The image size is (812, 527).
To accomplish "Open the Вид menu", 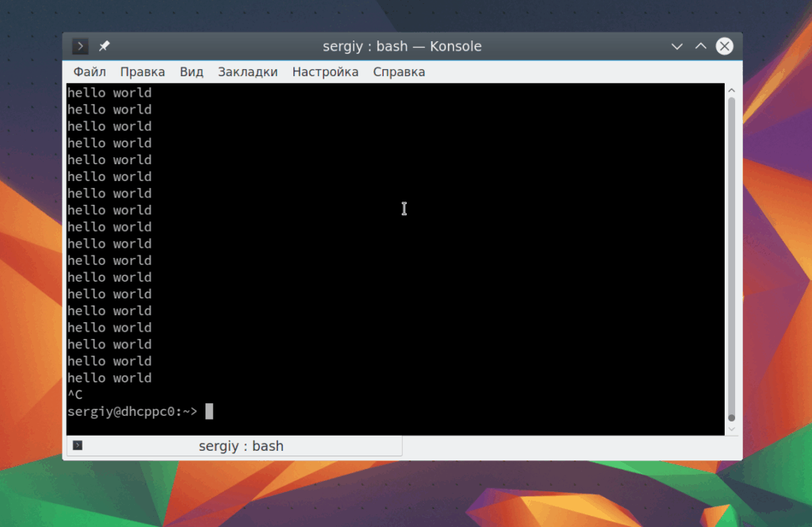I will point(191,72).
